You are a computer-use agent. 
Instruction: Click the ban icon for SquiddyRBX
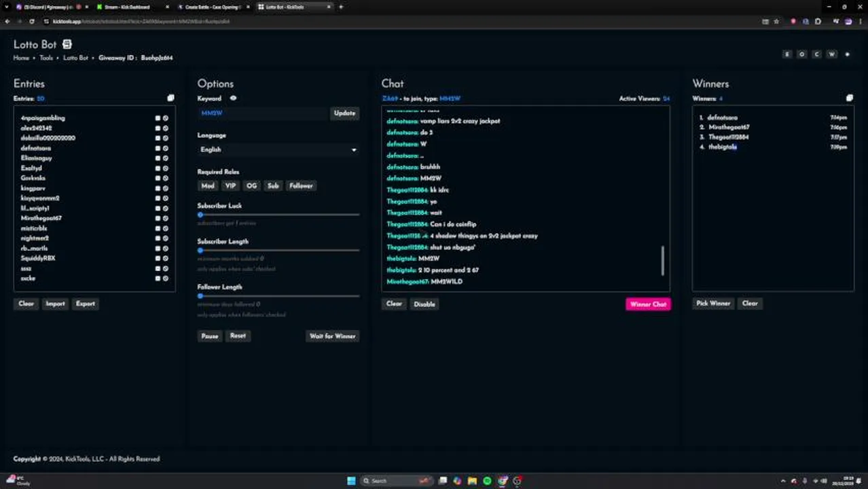[165, 258]
